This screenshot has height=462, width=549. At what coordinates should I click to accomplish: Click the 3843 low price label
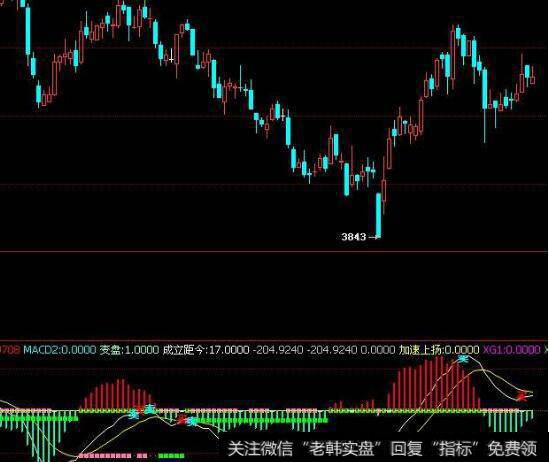354,237
